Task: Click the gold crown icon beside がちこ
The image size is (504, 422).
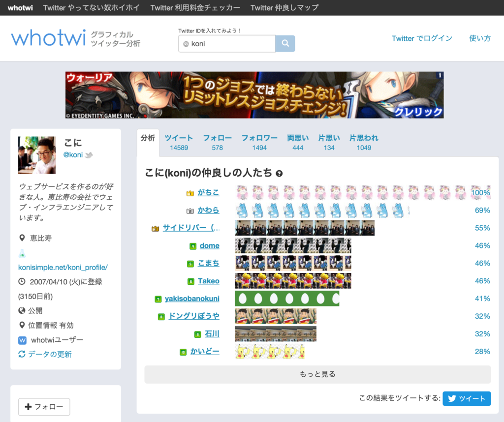Action: click(190, 193)
